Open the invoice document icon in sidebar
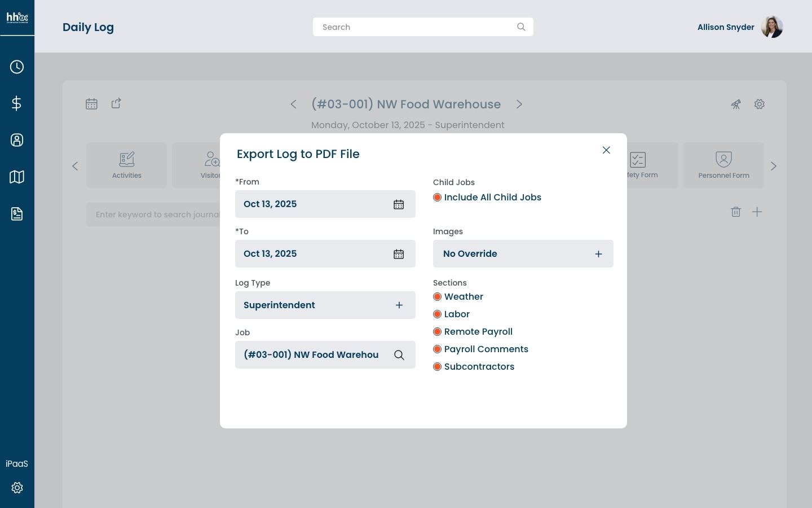This screenshot has height=508, width=812. click(x=17, y=214)
